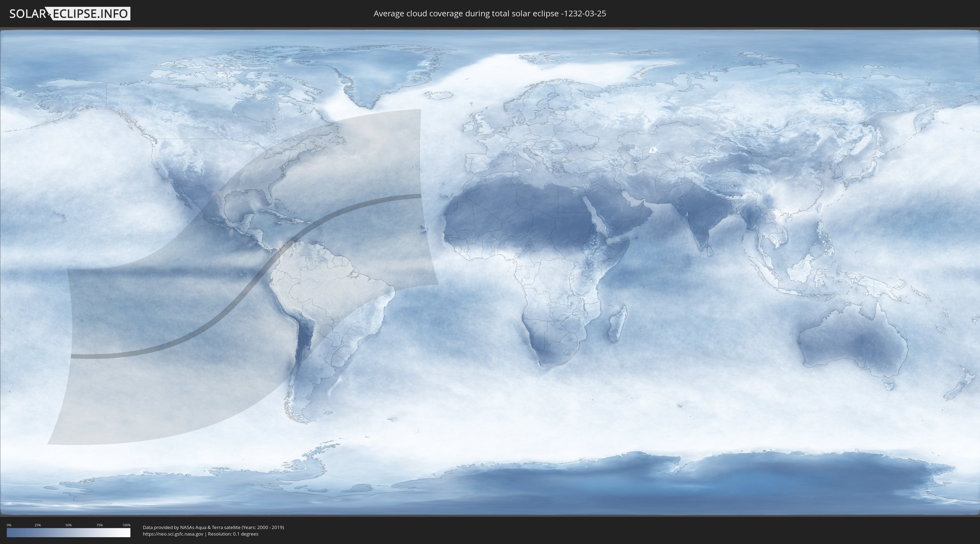Click the 0% legend label
This screenshot has height=544, width=980.
(9, 525)
